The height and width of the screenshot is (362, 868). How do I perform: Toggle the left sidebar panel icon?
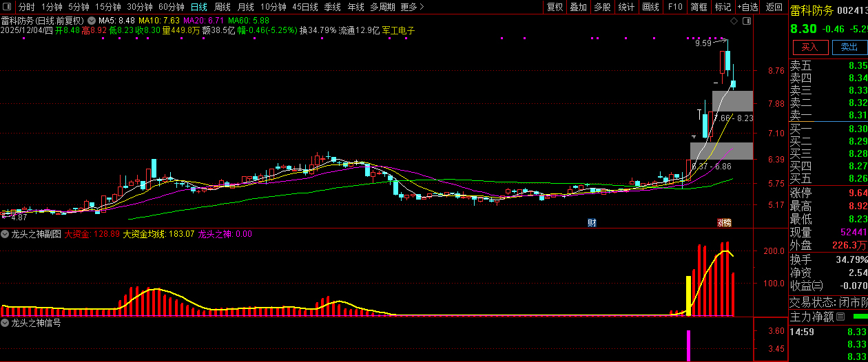pos(8,7)
